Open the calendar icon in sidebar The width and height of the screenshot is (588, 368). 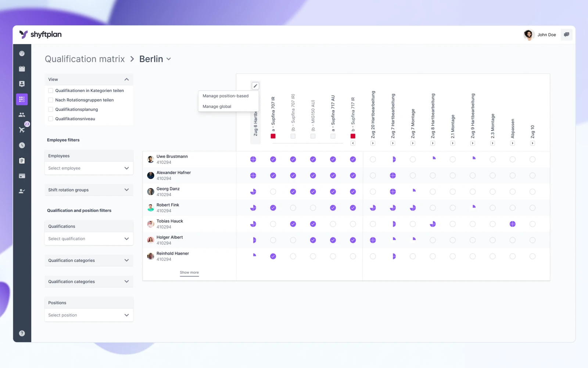pos(22,69)
